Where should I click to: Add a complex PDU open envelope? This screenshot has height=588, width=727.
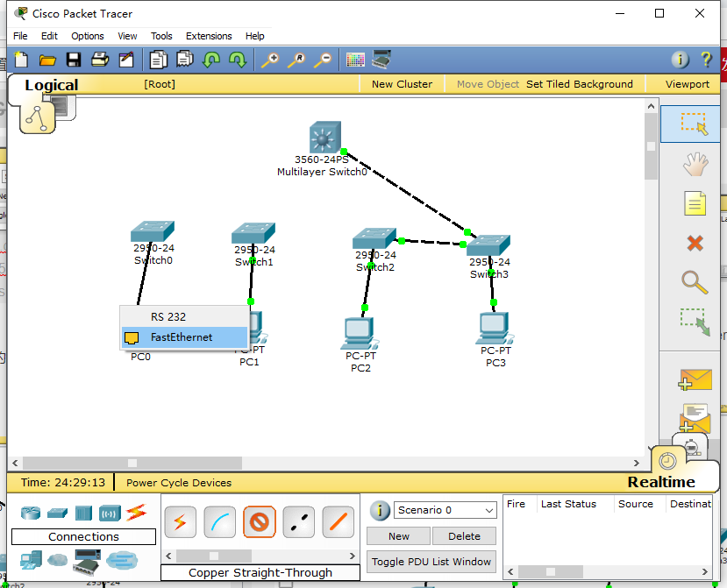pos(695,418)
